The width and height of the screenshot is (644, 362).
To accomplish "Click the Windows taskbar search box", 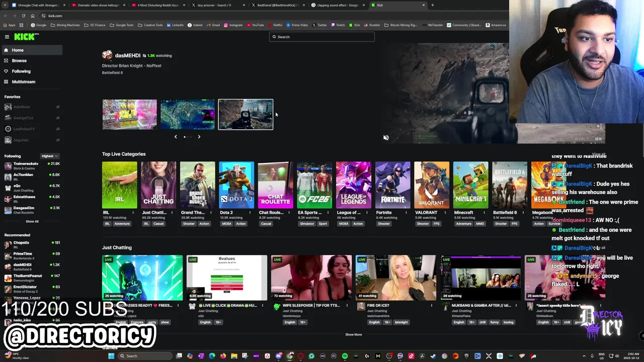I will tap(145, 356).
